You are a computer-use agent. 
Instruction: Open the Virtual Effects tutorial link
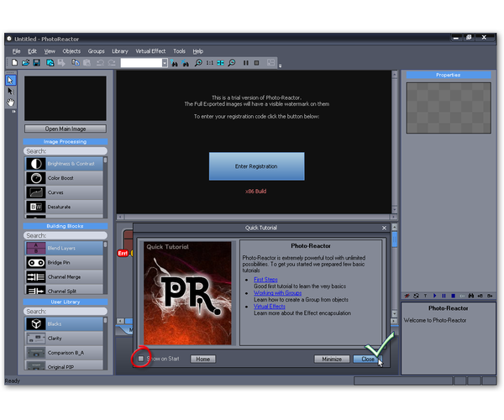pos(270,307)
